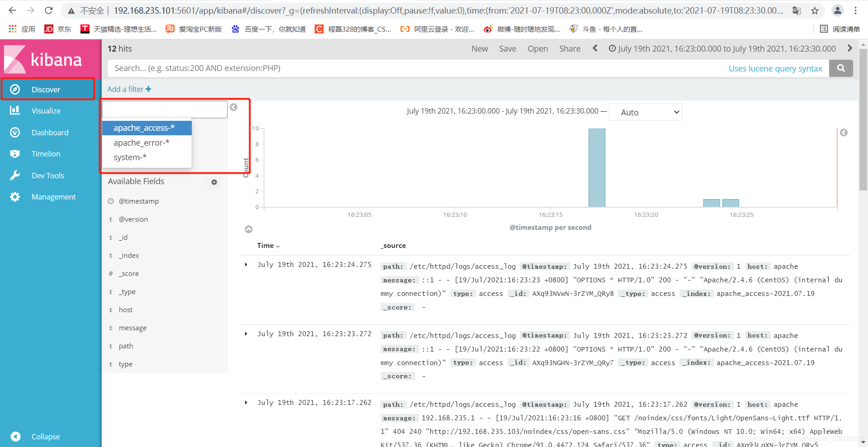
Task: Select the apache_error-* index pattern
Action: point(147,143)
